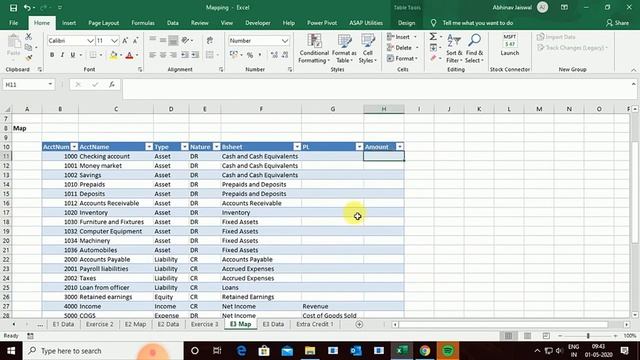Increase font size with large A icon
The height and width of the screenshot is (360, 640).
coord(125,40)
